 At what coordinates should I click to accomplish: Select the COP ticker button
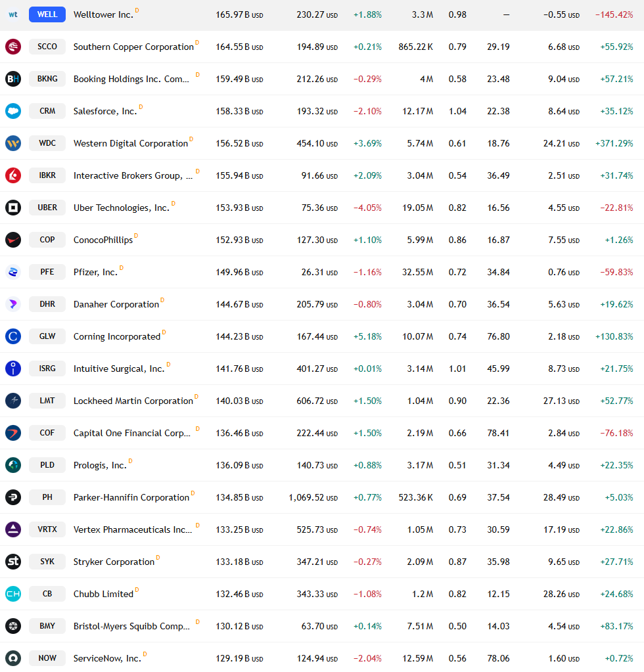[x=47, y=240]
